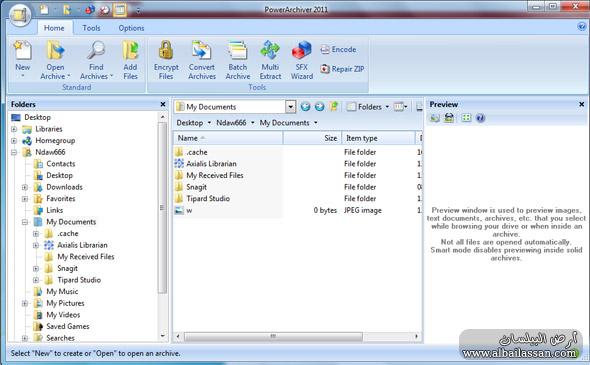The image size is (590, 365).
Task: Open Desktop breadcrumb dropdown arrow
Action: 209,123
